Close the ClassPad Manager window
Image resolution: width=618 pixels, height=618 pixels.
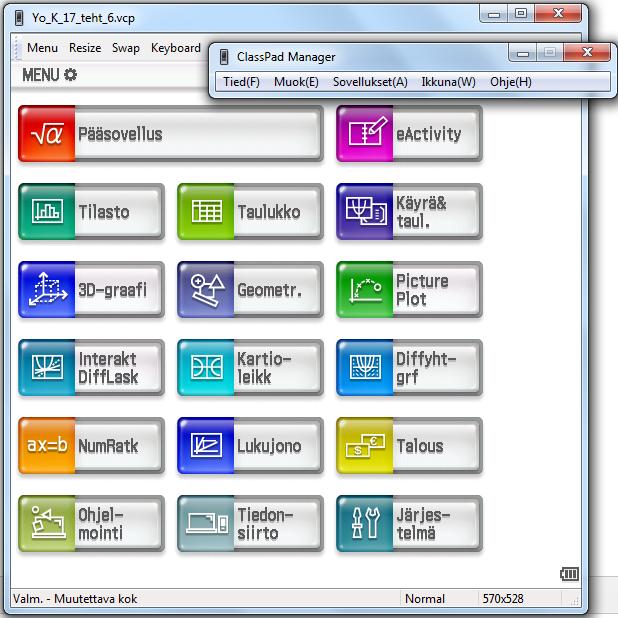pos(587,52)
